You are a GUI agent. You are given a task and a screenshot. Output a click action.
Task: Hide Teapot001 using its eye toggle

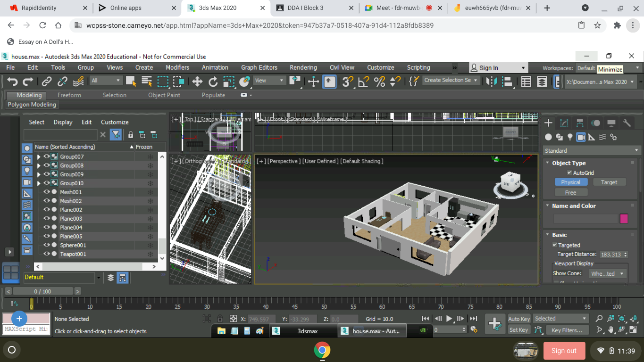(x=46, y=254)
